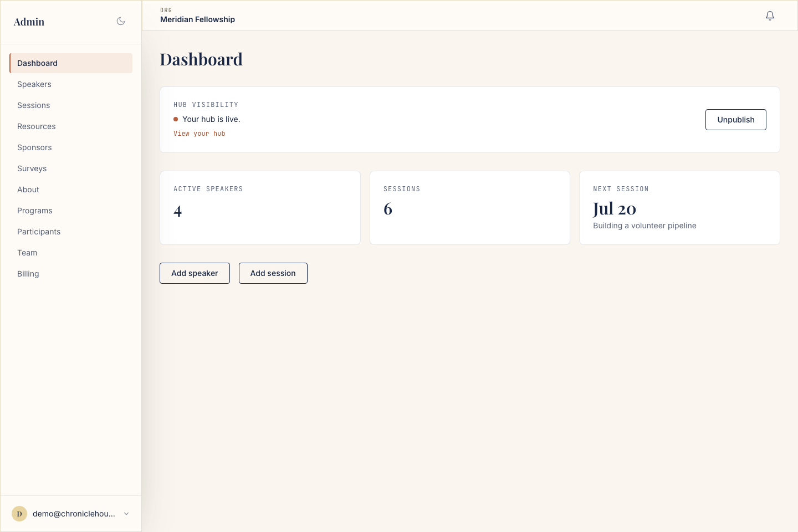The width and height of the screenshot is (798, 532).
Task: Toggle dark mode with the moon icon
Action: coord(121,22)
